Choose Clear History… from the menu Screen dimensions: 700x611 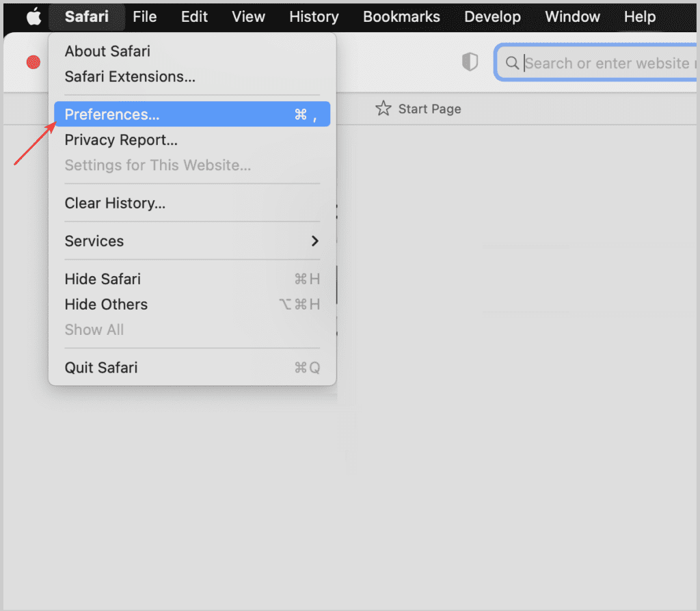click(x=192, y=203)
